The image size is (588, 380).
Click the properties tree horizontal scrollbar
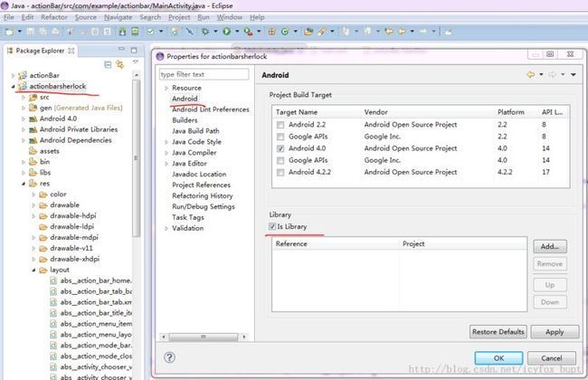click(x=204, y=337)
